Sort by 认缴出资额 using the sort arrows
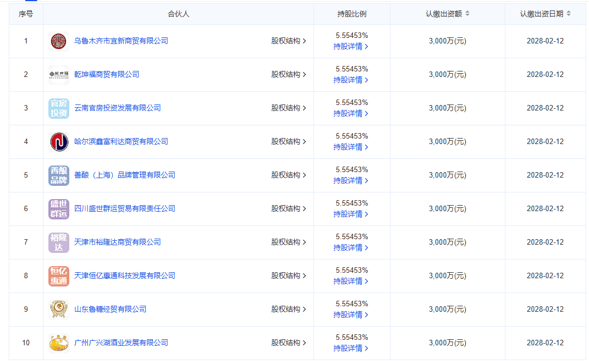Viewport: 589px width, 364px height. pyautogui.click(x=467, y=14)
